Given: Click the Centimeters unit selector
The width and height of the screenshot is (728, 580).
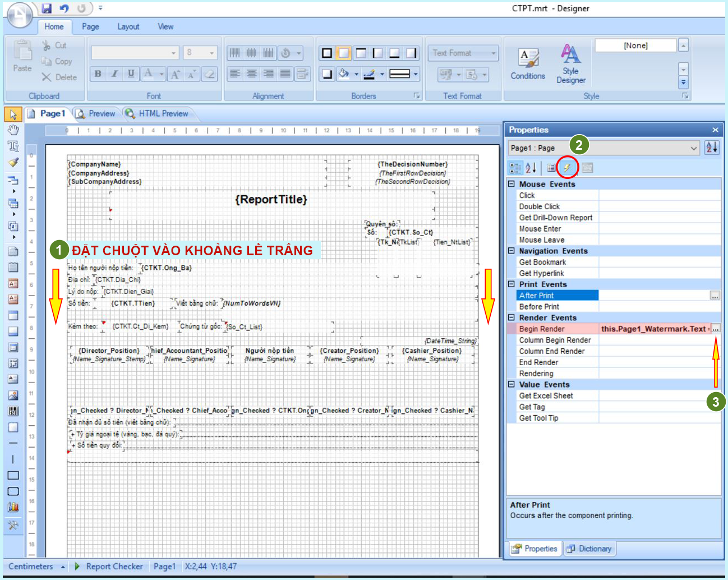Looking at the screenshot, I should coord(36,567).
